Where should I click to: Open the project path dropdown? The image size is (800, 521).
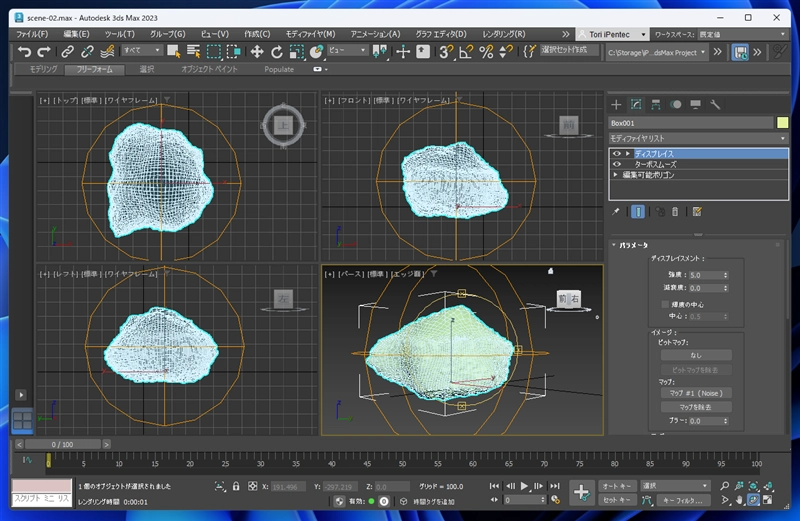point(657,53)
